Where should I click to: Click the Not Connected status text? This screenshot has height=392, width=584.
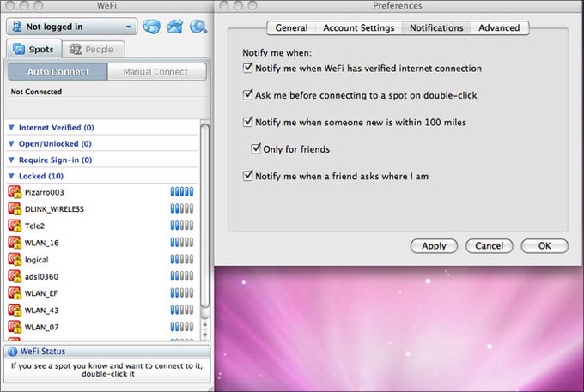(36, 92)
